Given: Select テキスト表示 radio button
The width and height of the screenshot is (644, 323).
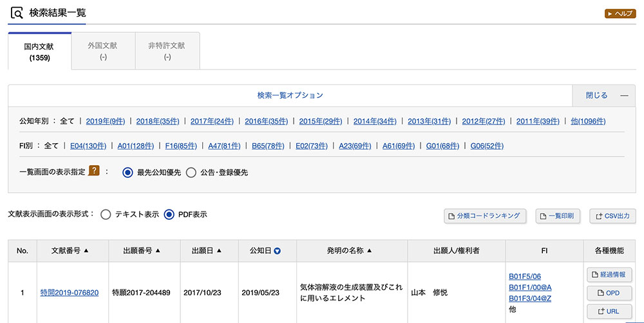Looking at the screenshot, I should (x=106, y=215).
